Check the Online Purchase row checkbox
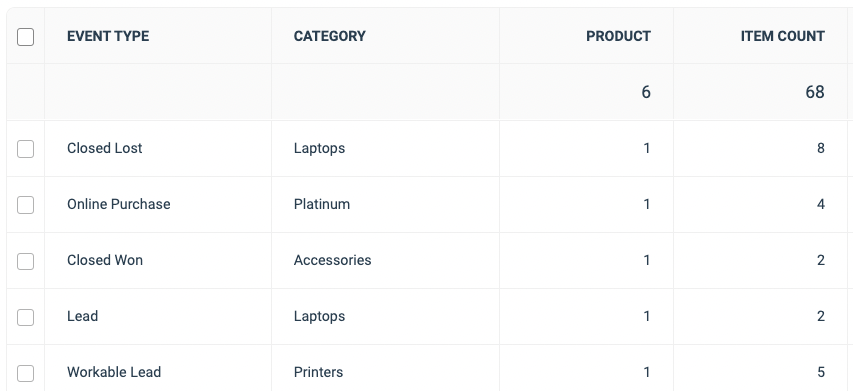 pyautogui.click(x=26, y=205)
